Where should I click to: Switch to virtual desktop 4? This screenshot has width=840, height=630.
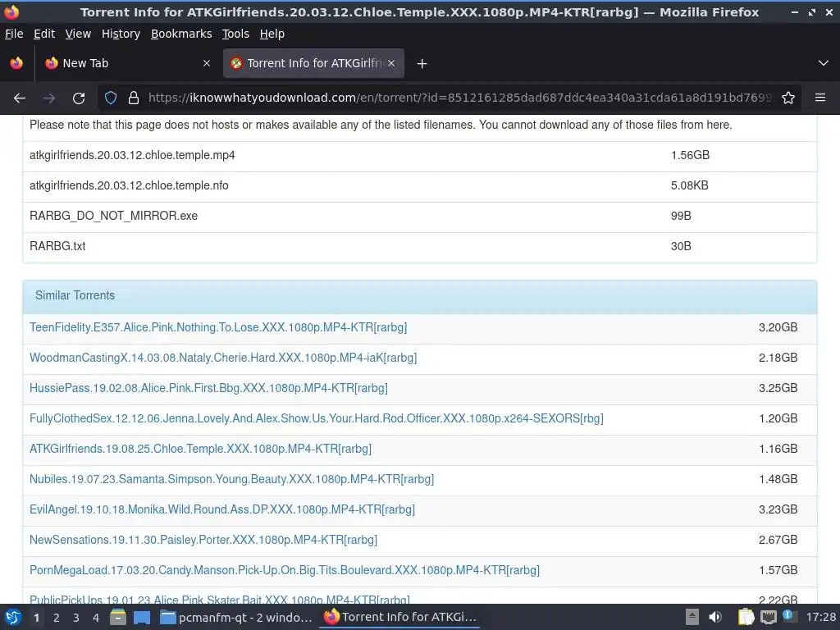coord(96,618)
